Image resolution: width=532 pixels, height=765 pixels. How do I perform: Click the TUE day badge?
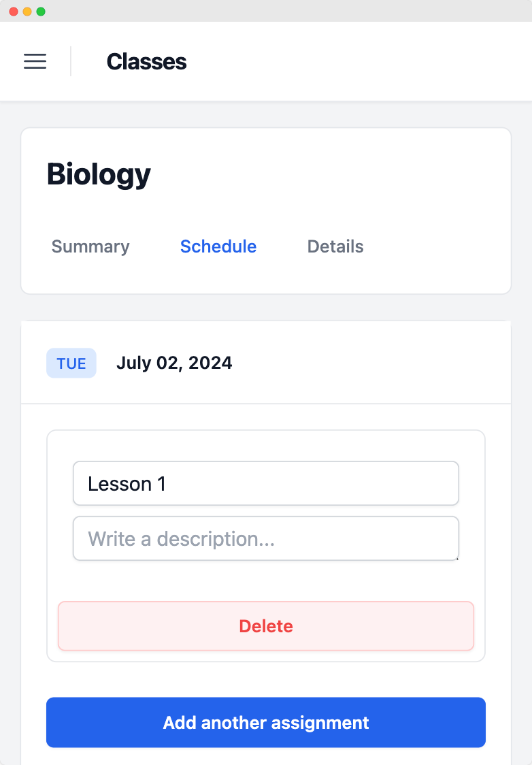[71, 363]
